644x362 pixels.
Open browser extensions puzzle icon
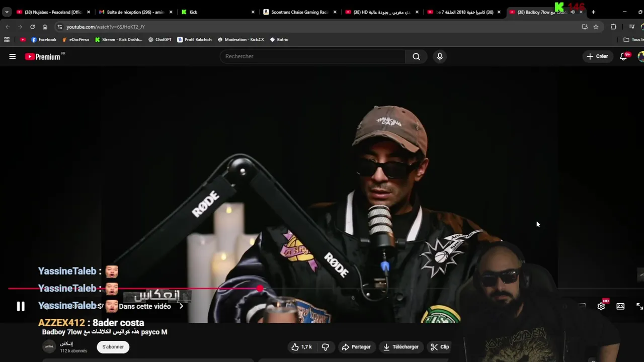tap(613, 27)
